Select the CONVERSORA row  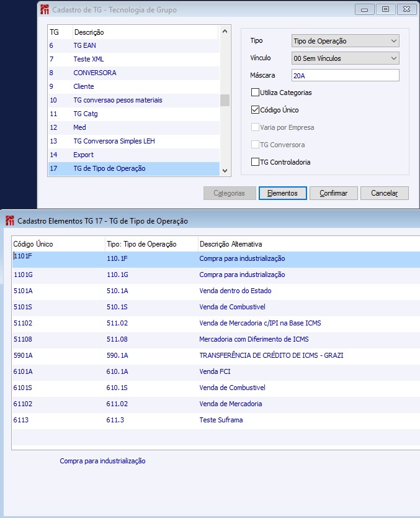[134, 73]
